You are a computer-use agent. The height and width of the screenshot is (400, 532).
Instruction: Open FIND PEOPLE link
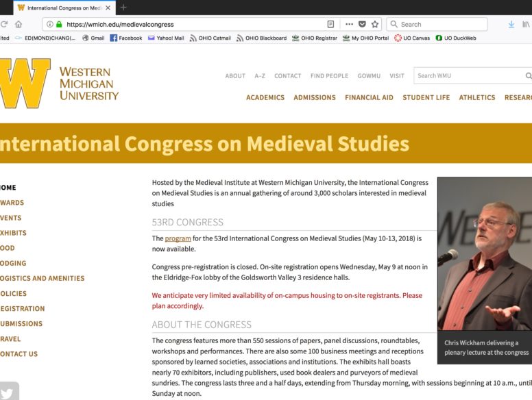(x=330, y=76)
